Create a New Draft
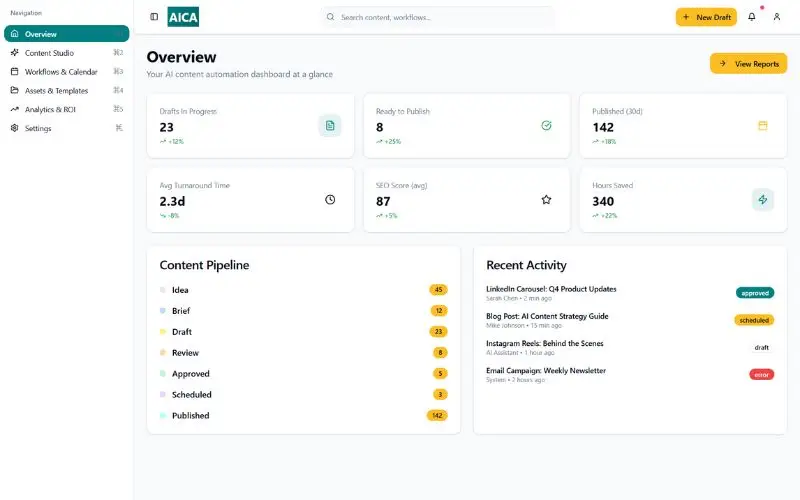Viewport: 800px width, 500px height. [x=706, y=17]
